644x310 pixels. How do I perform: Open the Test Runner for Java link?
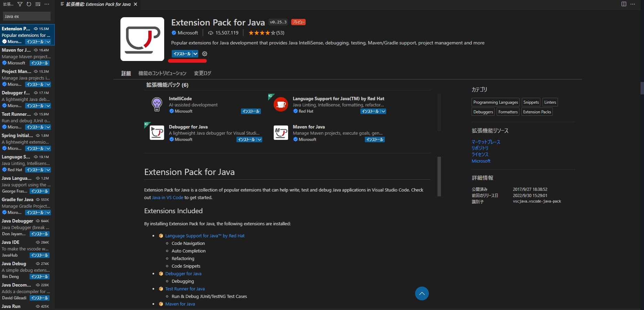(185, 289)
